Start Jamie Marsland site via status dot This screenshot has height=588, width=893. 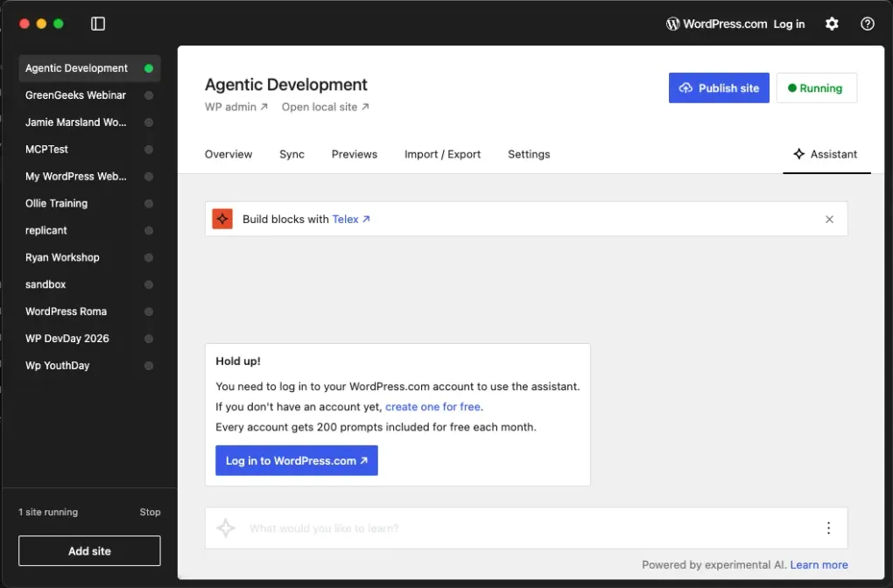point(149,122)
